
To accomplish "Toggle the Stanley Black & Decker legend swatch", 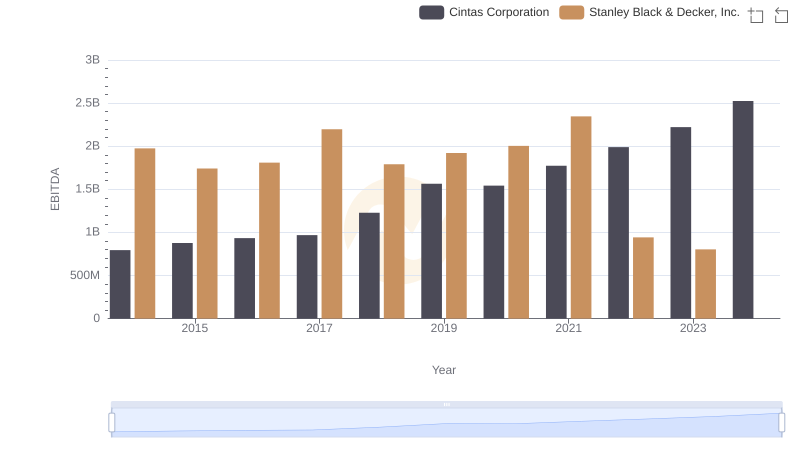I will click(x=571, y=12).
